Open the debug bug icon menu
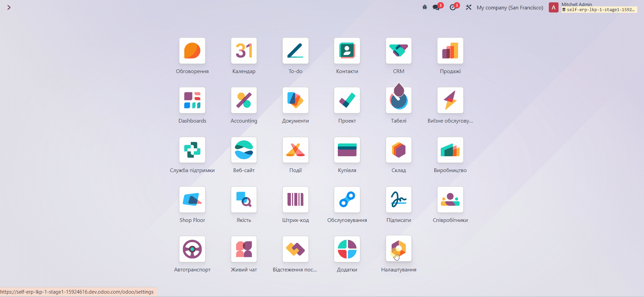Viewport: 644px width, 297px height. tap(425, 7)
